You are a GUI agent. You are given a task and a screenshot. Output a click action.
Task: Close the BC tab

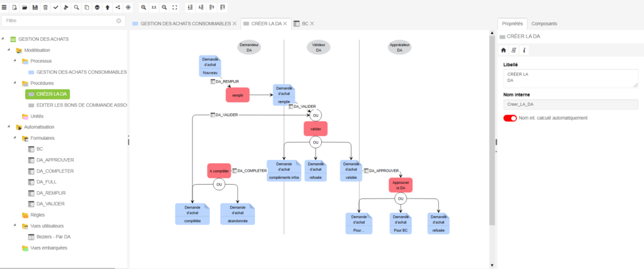tap(311, 23)
